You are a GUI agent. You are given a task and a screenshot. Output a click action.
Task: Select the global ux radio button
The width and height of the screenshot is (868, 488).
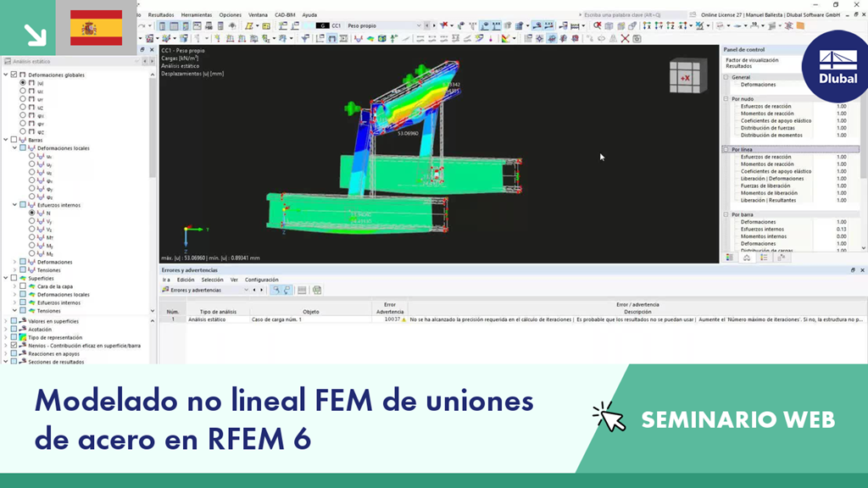pyautogui.click(x=23, y=91)
